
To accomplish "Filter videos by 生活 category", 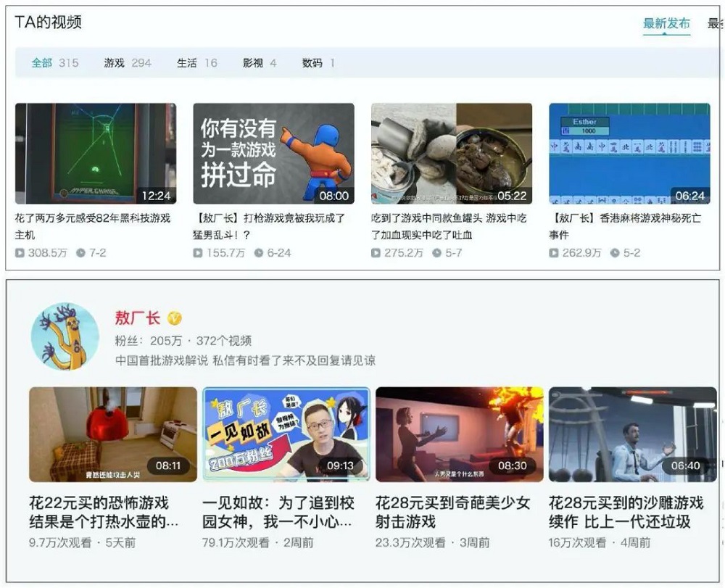I will pos(196,63).
